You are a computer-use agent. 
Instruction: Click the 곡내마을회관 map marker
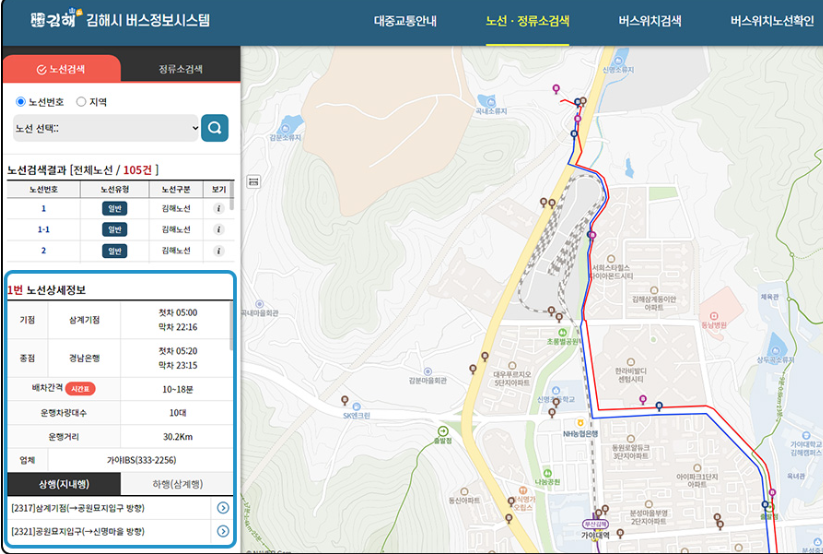(x=259, y=304)
